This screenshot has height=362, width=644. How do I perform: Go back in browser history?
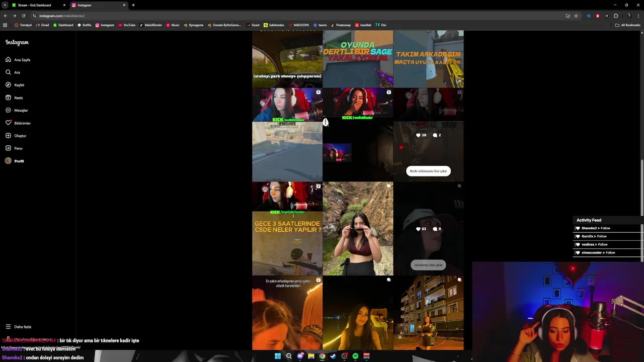(6, 16)
